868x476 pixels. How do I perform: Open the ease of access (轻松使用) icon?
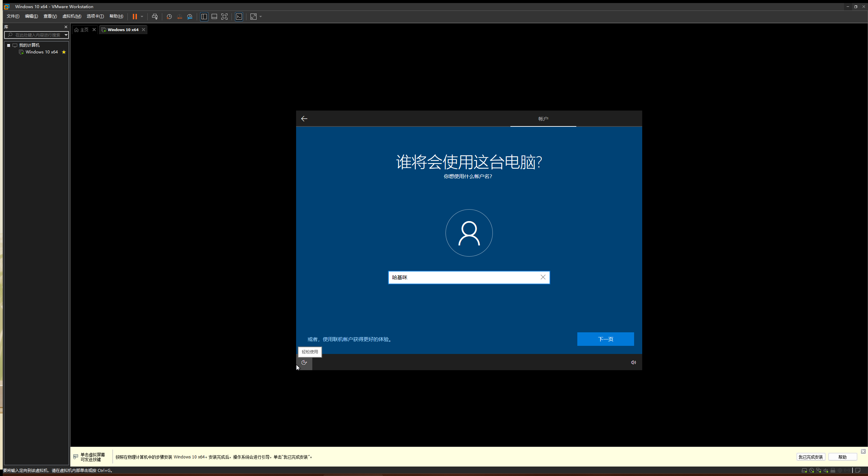(304, 362)
